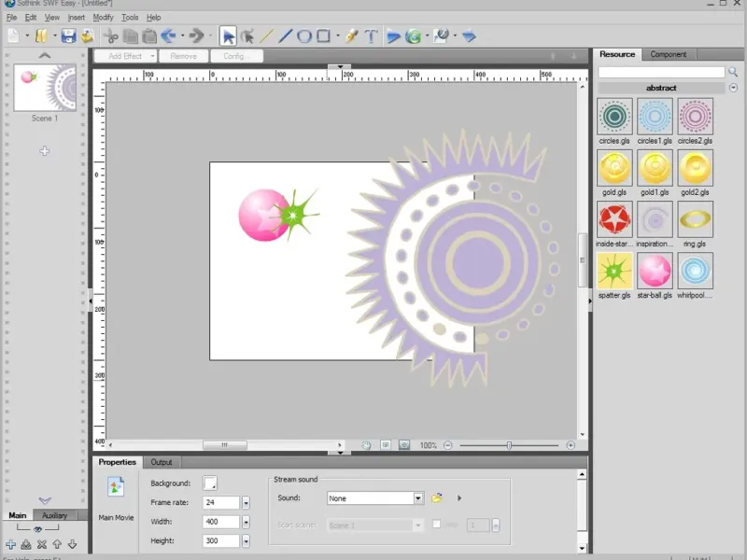Screen dimensions: 747x560
Task: Select the star-ball.gls resource thumbnail
Action: click(x=655, y=271)
